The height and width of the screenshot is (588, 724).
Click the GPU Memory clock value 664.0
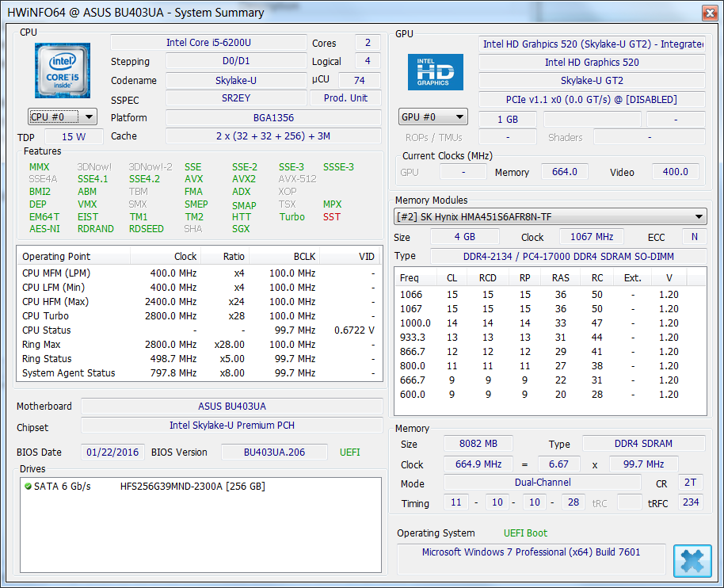click(565, 172)
